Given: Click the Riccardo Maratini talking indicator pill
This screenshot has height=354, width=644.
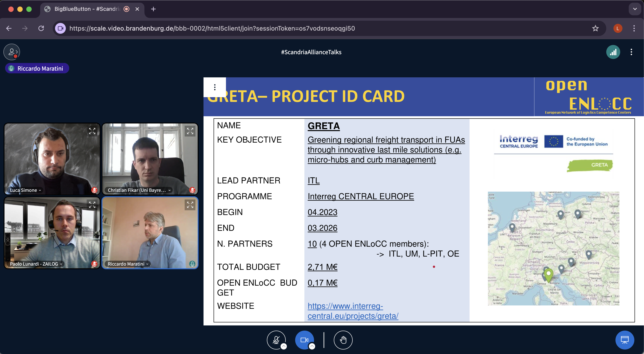Looking at the screenshot, I should click(37, 68).
